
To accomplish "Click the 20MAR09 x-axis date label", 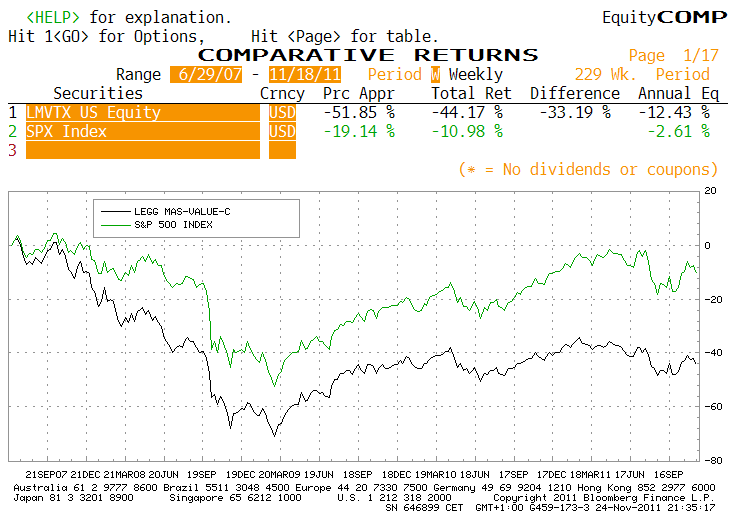I will point(279,474).
